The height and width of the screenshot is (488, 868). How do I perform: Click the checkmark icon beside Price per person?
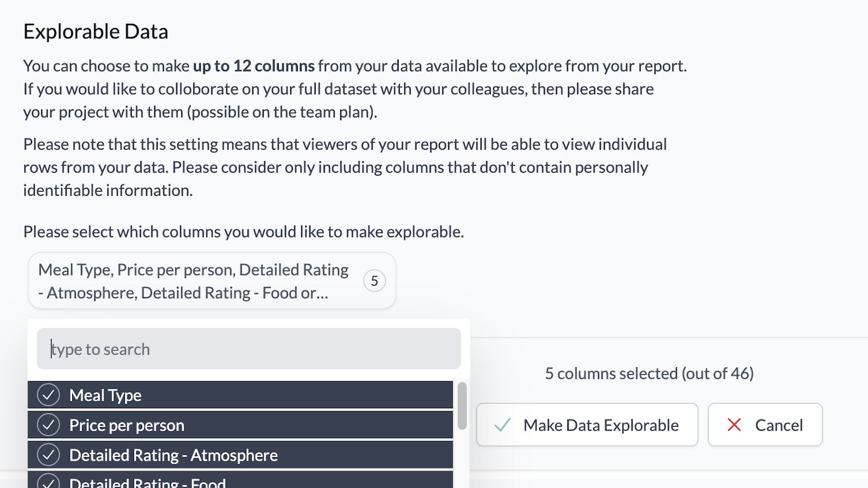[x=48, y=425]
